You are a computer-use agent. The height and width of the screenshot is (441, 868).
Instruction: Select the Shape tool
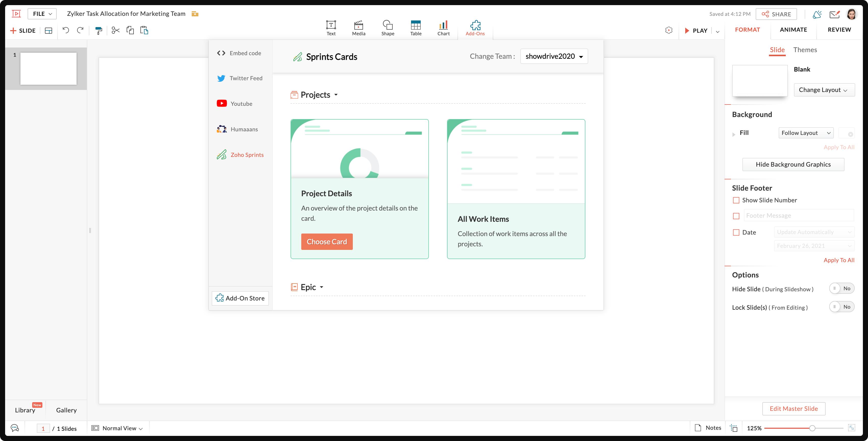click(388, 28)
